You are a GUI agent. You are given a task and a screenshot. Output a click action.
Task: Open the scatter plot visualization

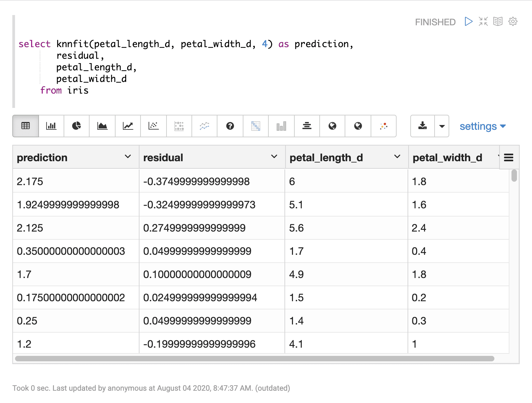[x=153, y=126]
